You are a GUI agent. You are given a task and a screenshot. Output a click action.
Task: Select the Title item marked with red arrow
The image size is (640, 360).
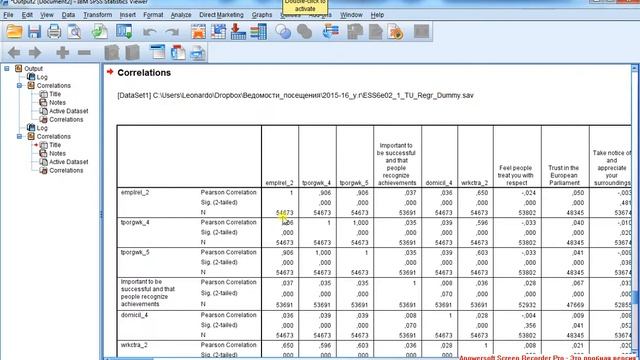[55, 145]
